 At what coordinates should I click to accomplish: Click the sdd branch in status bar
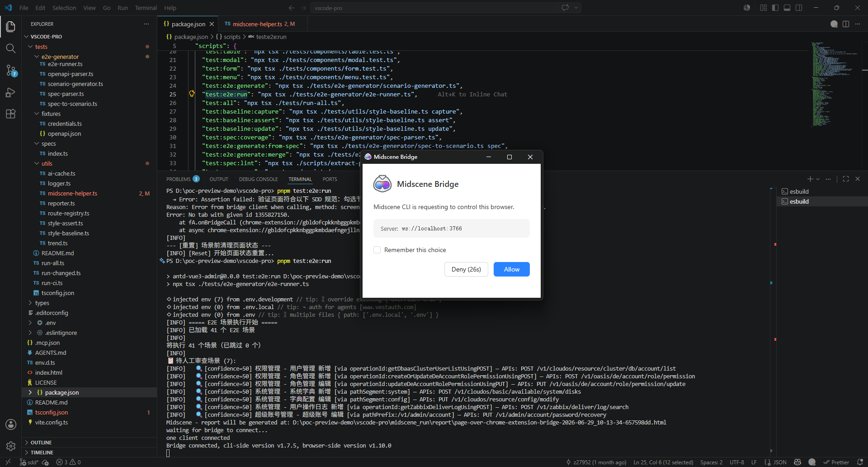(x=29, y=462)
